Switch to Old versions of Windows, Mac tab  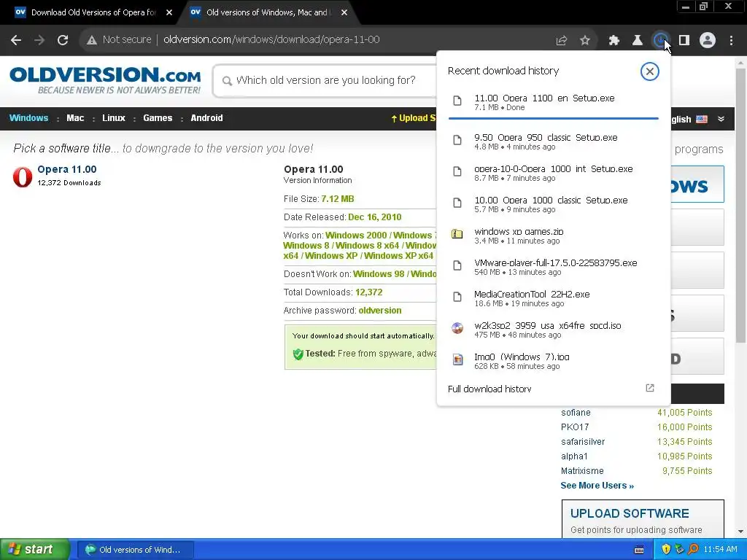point(268,12)
